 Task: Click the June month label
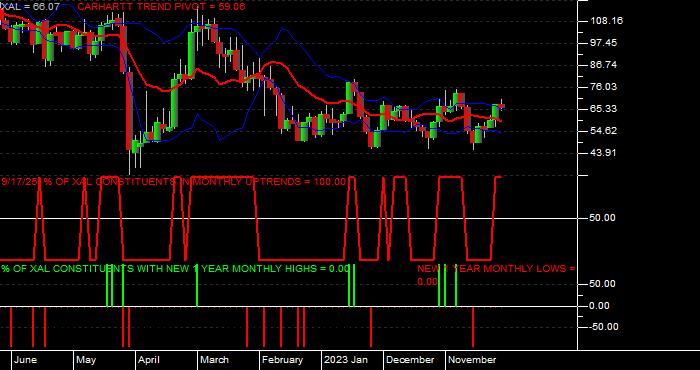(25, 360)
